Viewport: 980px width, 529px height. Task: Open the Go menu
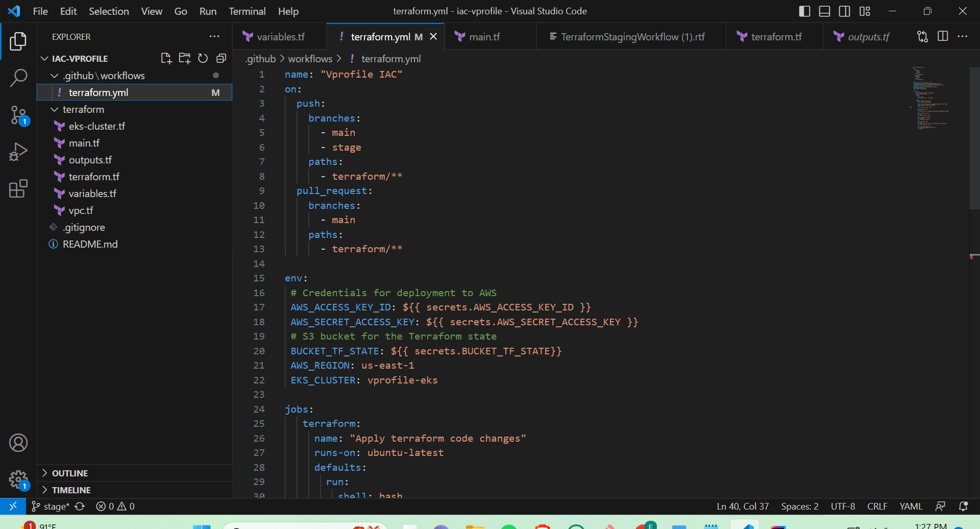click(x=181, y=11)
